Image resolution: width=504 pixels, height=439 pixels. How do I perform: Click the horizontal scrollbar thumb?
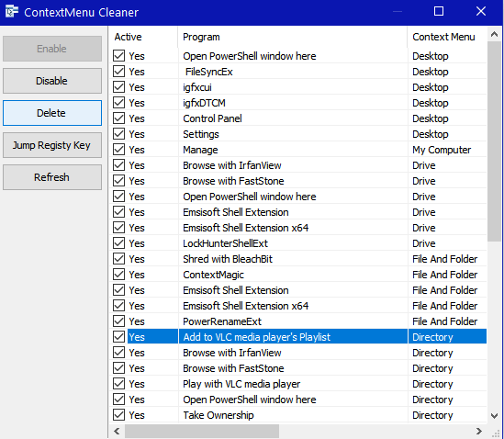tap(202, 431)
